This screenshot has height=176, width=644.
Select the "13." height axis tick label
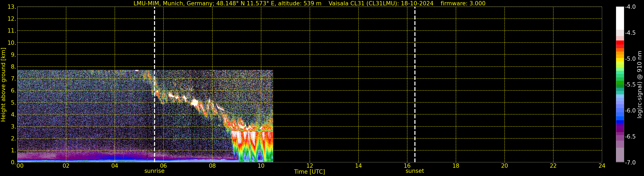[x=12, y=7]
